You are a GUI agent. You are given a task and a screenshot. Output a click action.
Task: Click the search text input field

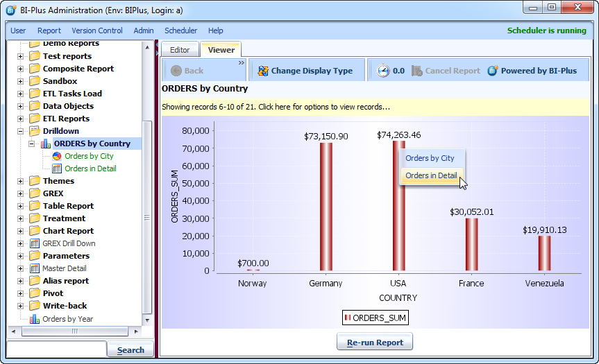tap(56, 350)
